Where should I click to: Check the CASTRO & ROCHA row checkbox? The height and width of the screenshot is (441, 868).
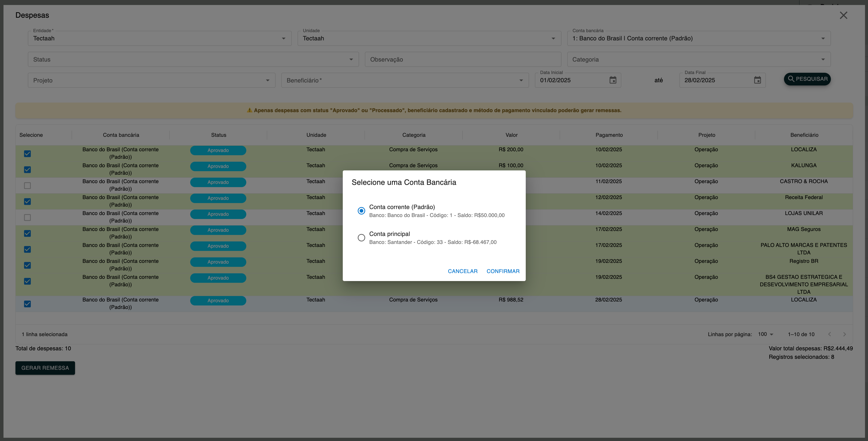27,186
